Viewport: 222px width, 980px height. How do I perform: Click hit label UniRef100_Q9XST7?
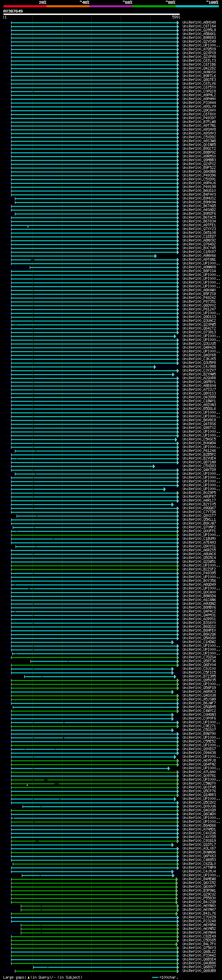point(199,516)
